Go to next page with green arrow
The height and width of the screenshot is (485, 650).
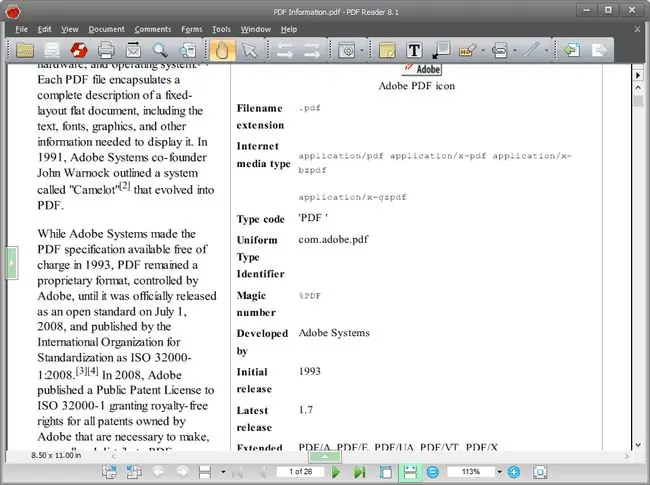click(x=336, y=472)
